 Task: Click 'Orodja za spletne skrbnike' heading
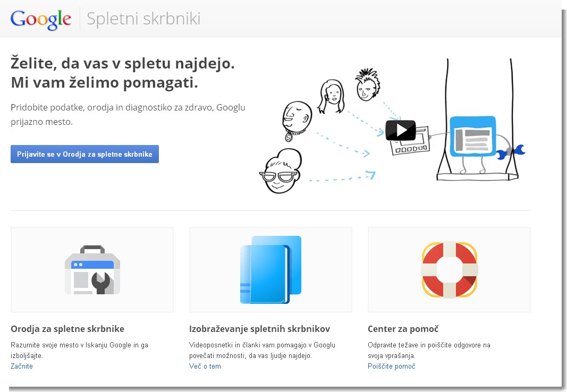click(x=67, y=329)
